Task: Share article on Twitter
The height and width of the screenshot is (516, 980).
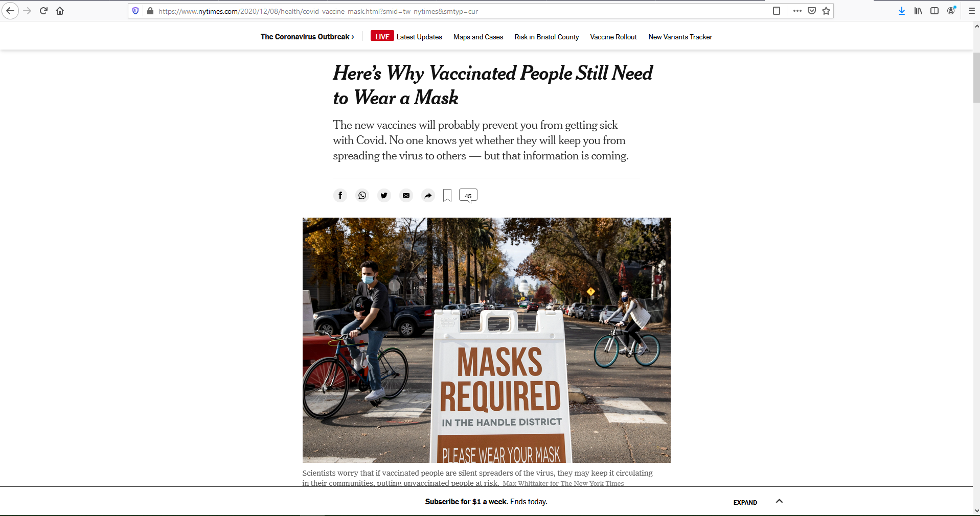Action: [384, 195]
